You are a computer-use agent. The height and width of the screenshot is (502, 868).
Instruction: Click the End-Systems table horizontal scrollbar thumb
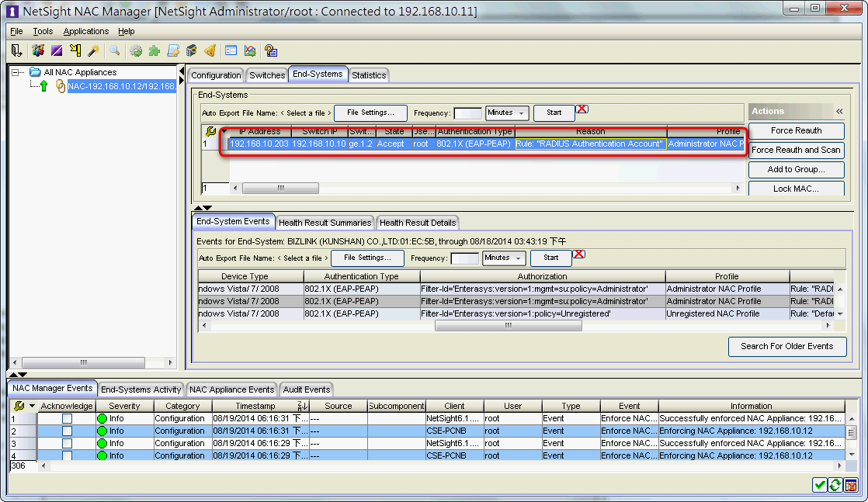pyautogui.click(x=280, y=189)
